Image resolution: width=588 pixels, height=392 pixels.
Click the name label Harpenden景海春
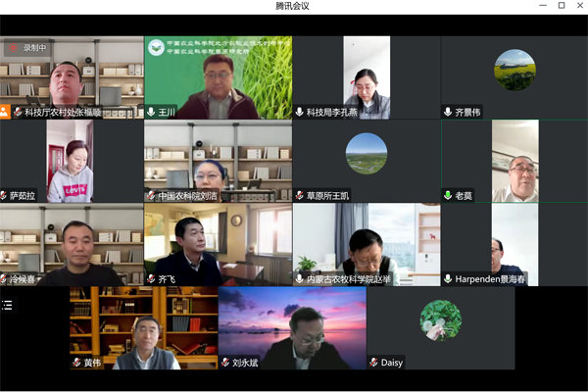click(490, 279)
